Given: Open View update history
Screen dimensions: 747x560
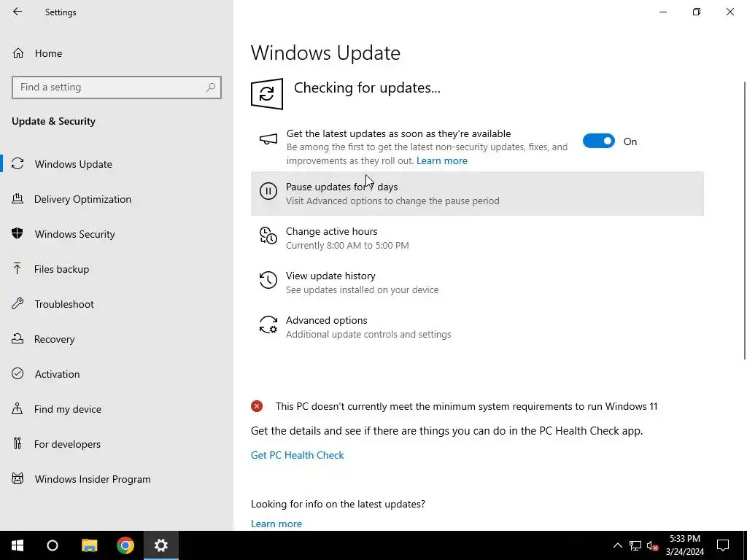Looking at the screenshot, I should click(x=477, y=282).
